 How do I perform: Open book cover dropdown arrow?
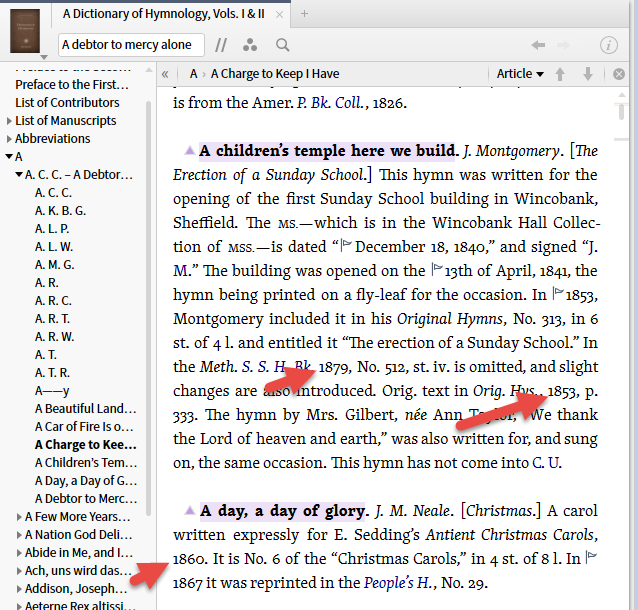pyautogui.click(x=44, y=57)
